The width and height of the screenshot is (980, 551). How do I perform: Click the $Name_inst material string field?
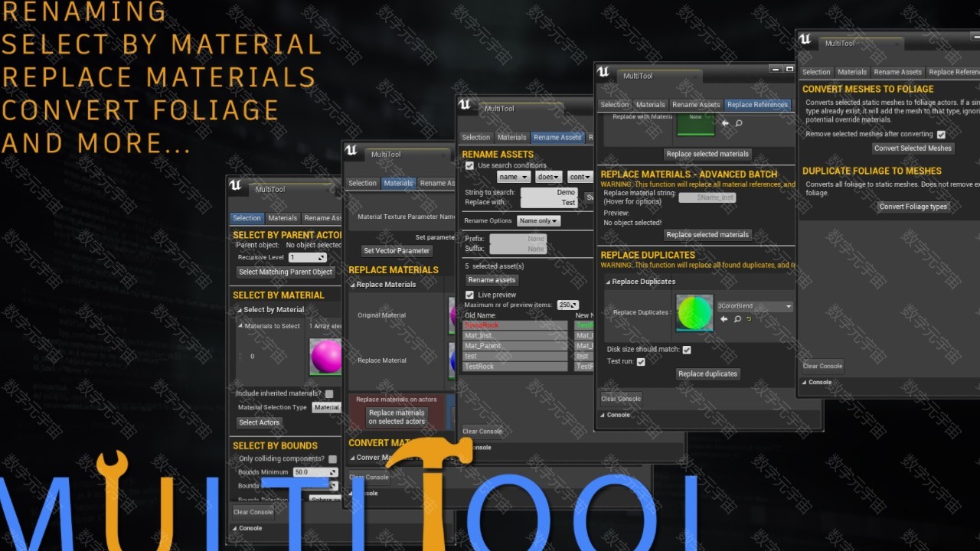(x=707, y=197)
